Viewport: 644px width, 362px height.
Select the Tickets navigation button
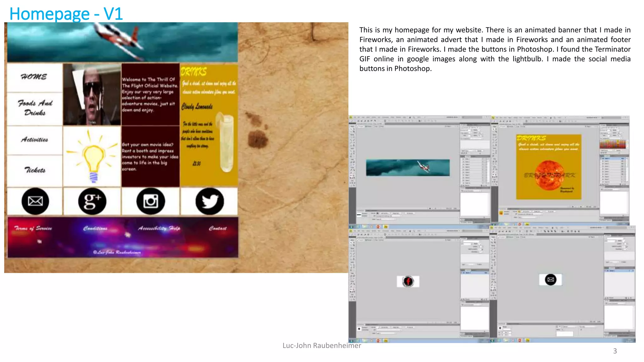(x=35, y=170)
